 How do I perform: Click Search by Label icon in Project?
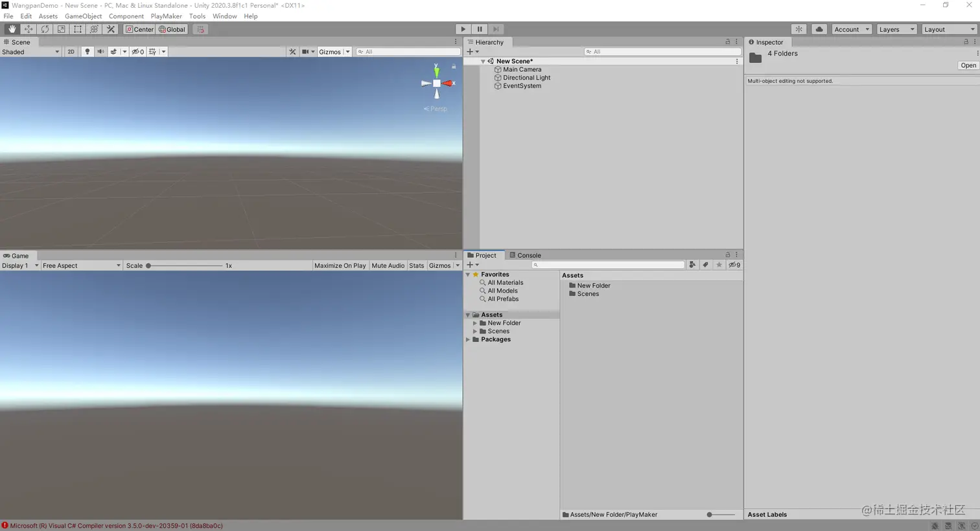(x=706, y=265)
